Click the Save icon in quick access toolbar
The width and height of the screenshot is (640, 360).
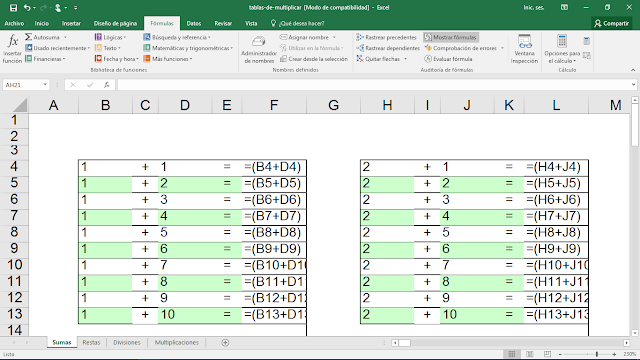click(13, 7)
